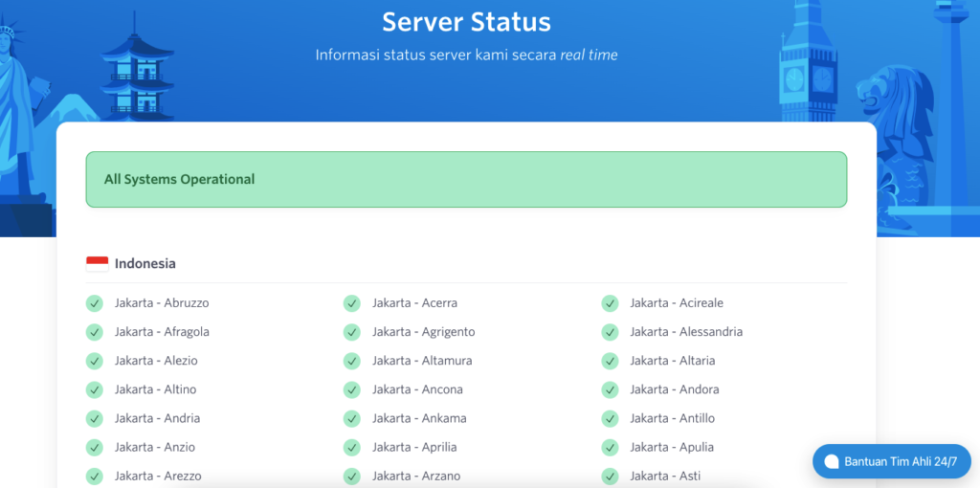
Task: Select the Jakarta - Ancona server name
Action: coord(417,389)
